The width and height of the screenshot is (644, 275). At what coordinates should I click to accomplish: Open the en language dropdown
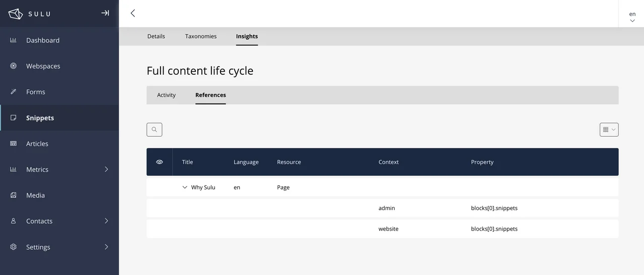(632, 17)
